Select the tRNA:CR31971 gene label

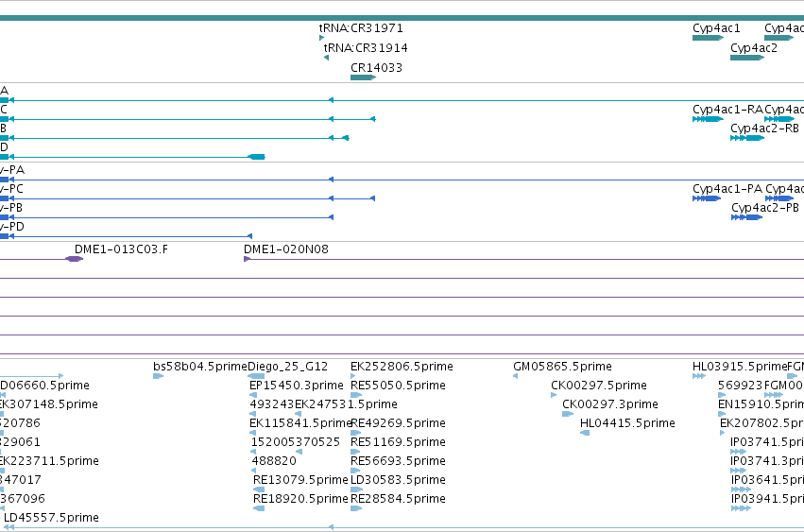click(x=361, y=28)
